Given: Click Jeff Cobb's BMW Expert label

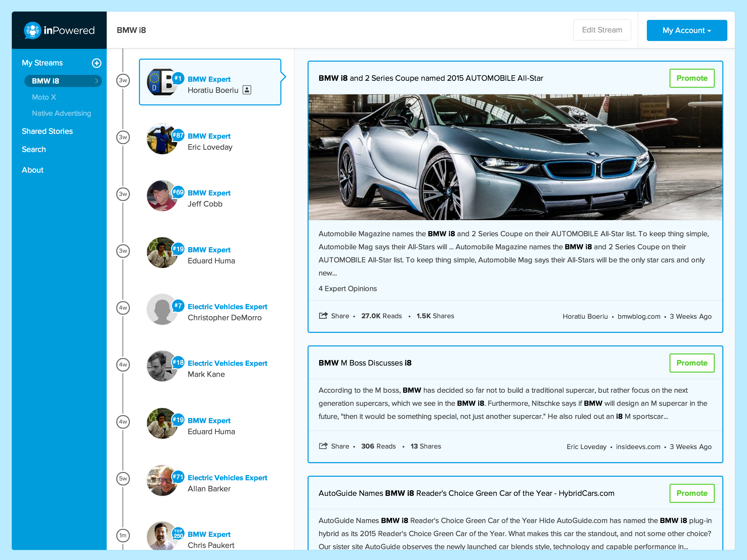Looking at the screenshot, I should point(209,193).
